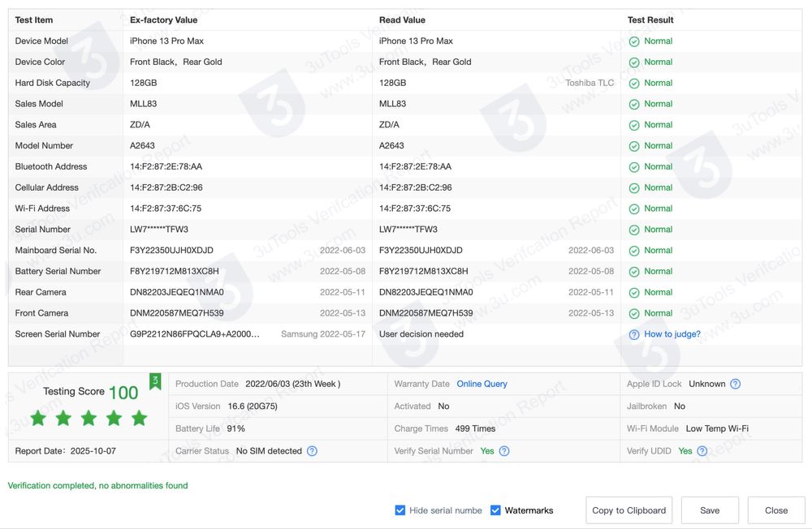Click the Samsung 2022-05-17 screen date
Image resolution: width=812 pixels, height=529 pixels.
click(x=323, y=334)
